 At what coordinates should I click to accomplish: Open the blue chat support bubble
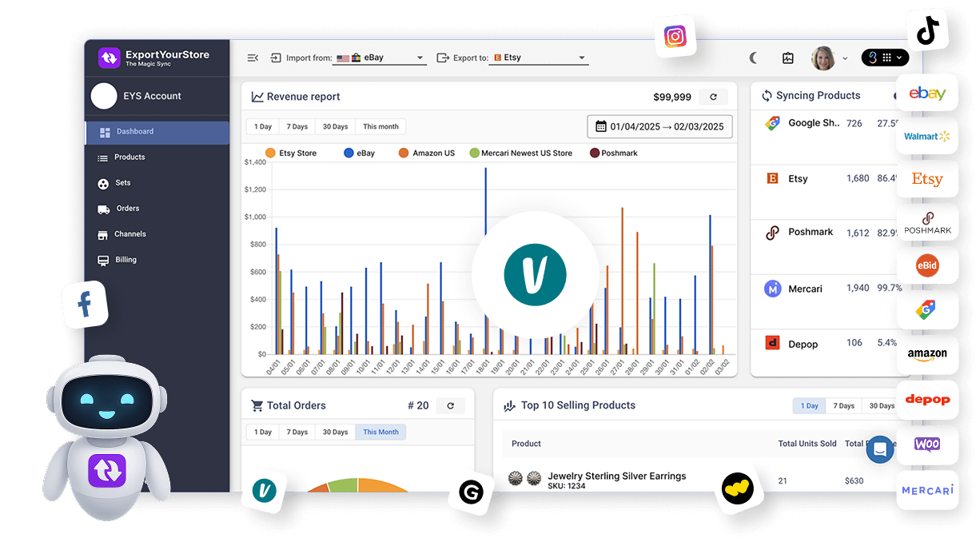coord(880,449)
